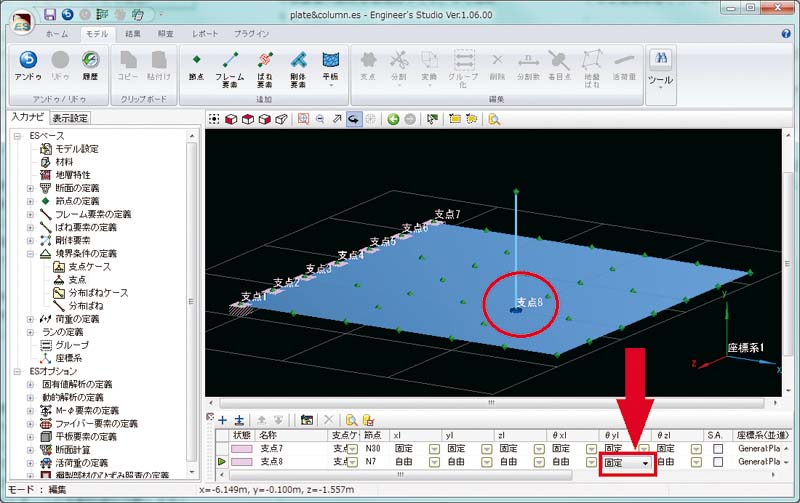Open the モデル ribbon tab
Screen dimensions: 800x503
96,34
